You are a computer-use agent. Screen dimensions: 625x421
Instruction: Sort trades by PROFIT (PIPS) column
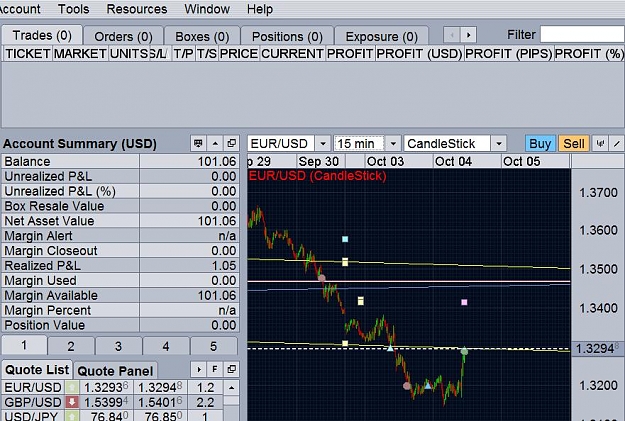pos(509,53)
